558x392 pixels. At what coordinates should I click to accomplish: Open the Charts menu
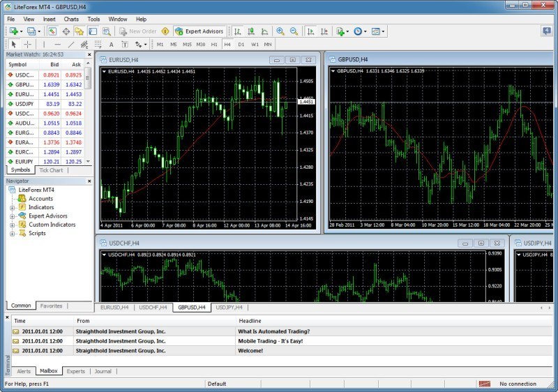(x=71, y=20)
